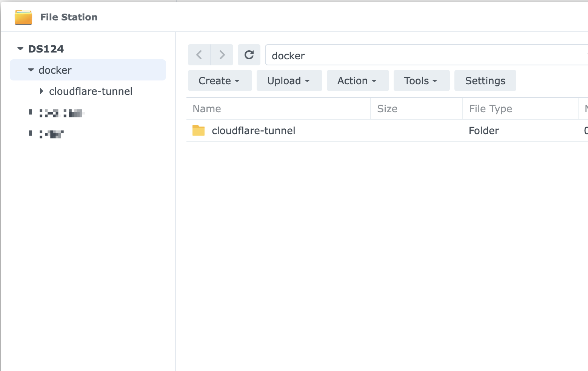
Task: Select the second blurred shared folder name
Action: point(52,134)
